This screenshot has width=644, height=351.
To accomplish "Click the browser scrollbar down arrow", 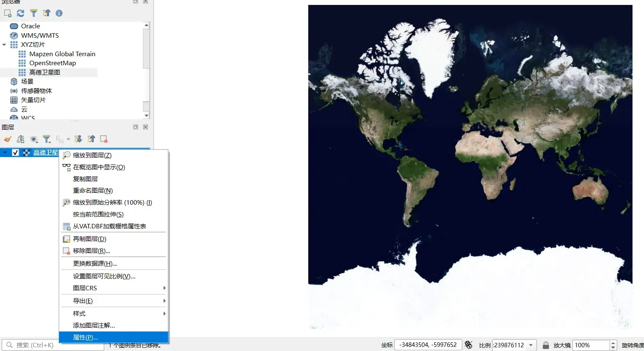I will tap(147, 116).
